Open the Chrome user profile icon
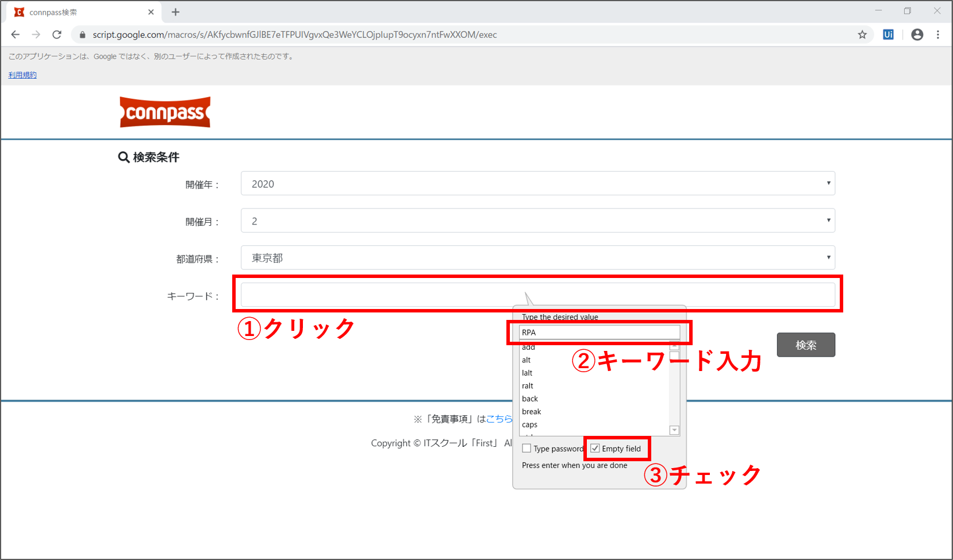This screenshot has width=953, height=560. 917,34
